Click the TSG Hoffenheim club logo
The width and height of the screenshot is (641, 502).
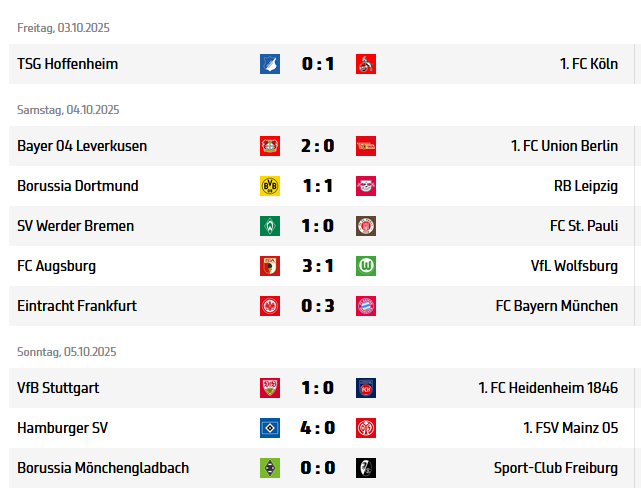click(270, 64)
